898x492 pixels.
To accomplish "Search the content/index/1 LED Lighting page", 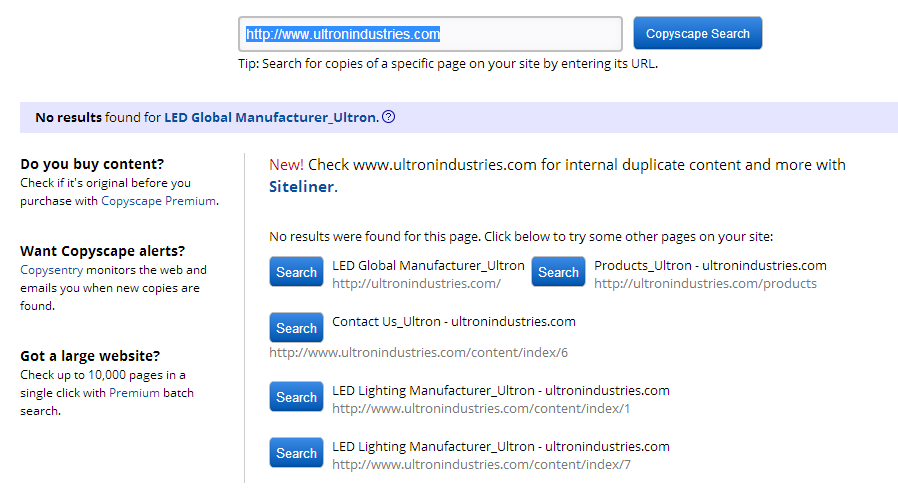I will [296, 396].
